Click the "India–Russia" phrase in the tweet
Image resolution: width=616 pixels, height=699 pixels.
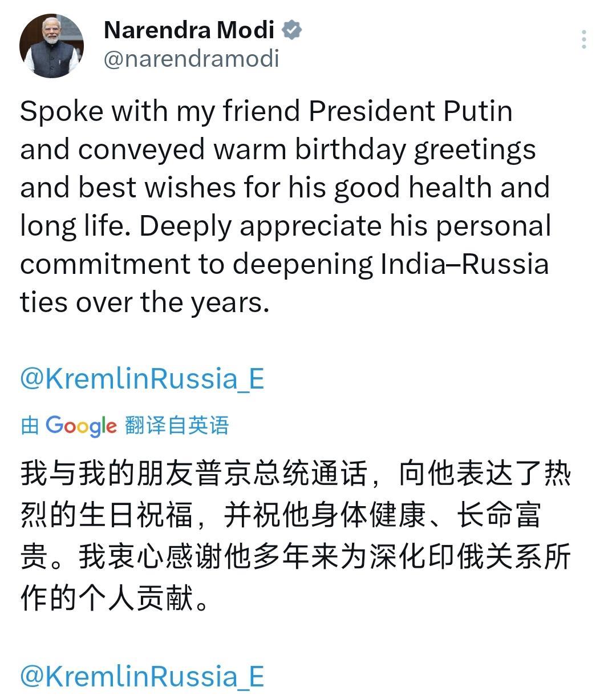464,264
